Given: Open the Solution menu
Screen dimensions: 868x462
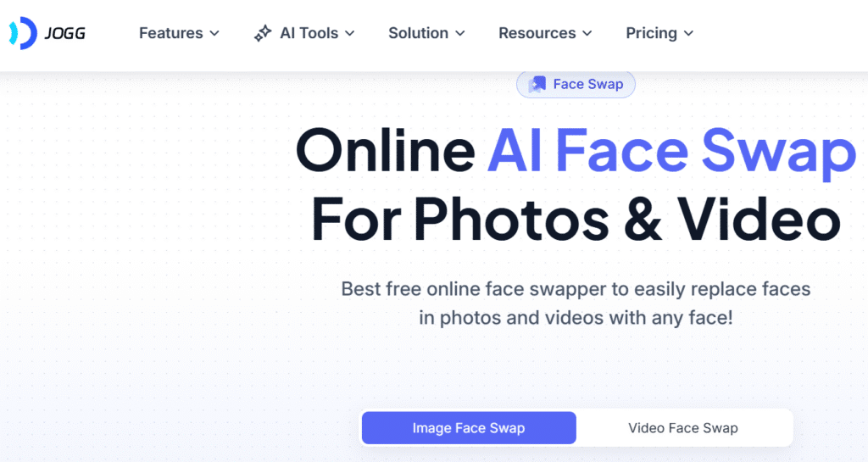Looking at the screenshot, I should point(419,33).
